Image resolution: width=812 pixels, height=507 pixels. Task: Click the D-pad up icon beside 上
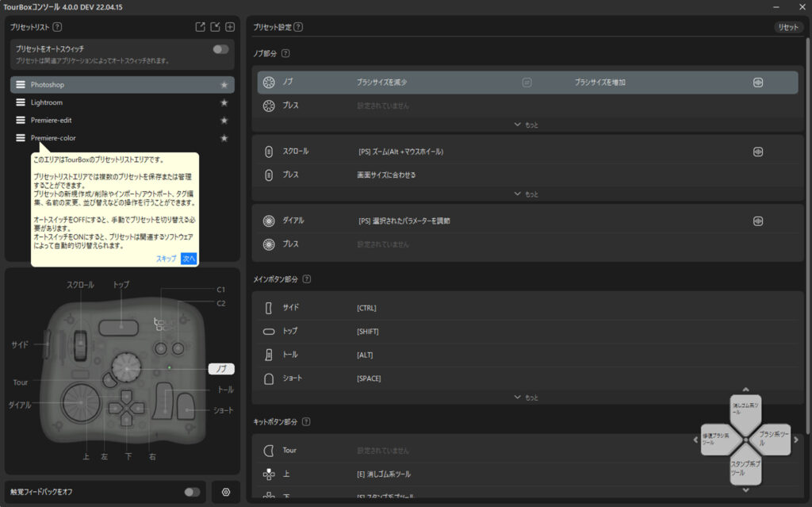pyautogui.click(x=269, y=474)
